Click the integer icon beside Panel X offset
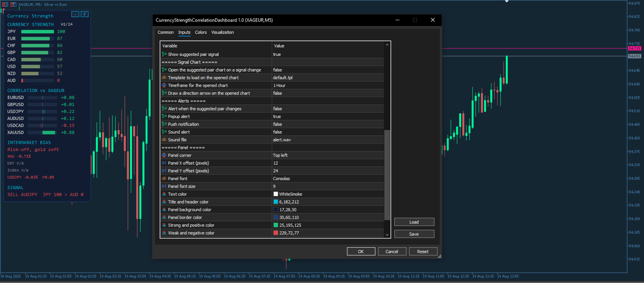The image size is (644, 283). [x=164, y=163]
